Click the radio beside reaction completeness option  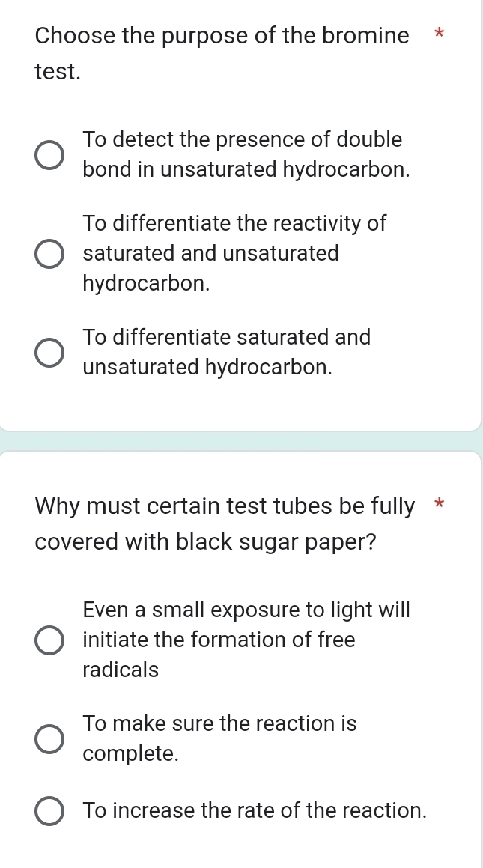(49, 739)
